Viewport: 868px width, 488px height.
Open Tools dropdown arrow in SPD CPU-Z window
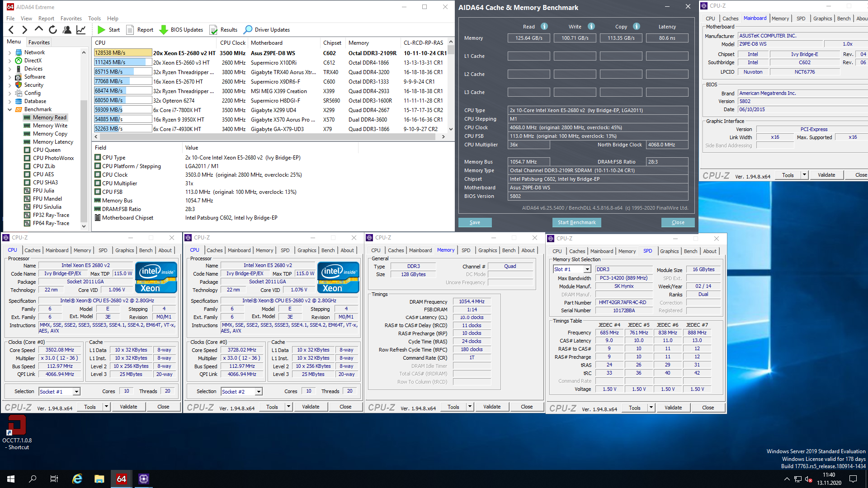click(x=651, y=408)
